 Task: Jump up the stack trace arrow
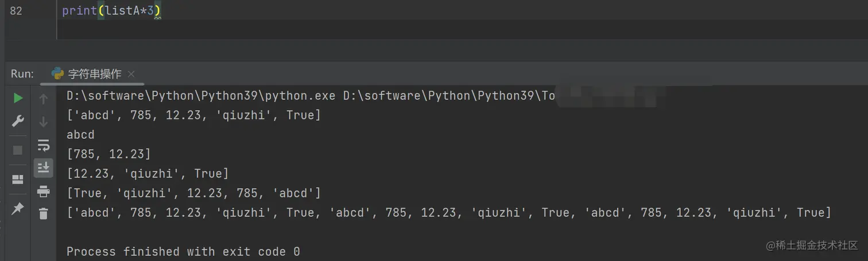44,99
